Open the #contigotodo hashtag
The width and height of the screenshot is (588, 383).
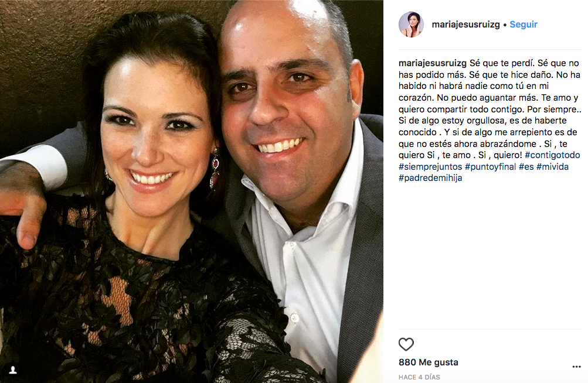[552, 155]
